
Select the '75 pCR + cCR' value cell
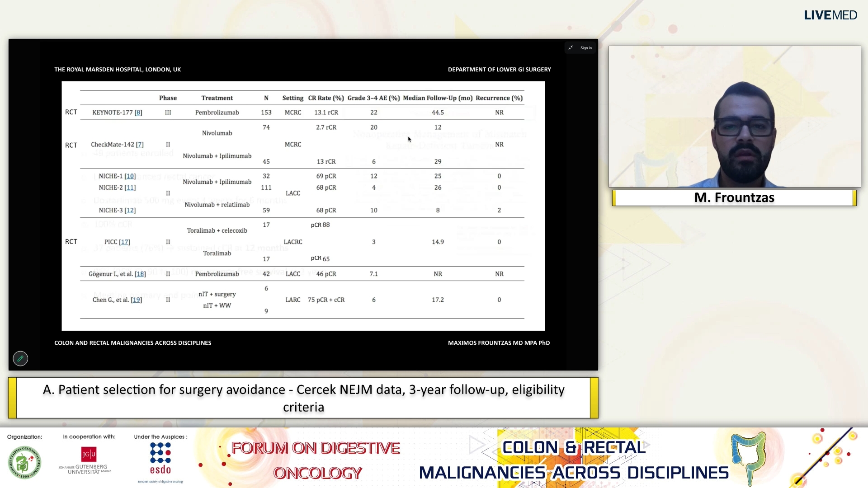click(x=326, y=300)
